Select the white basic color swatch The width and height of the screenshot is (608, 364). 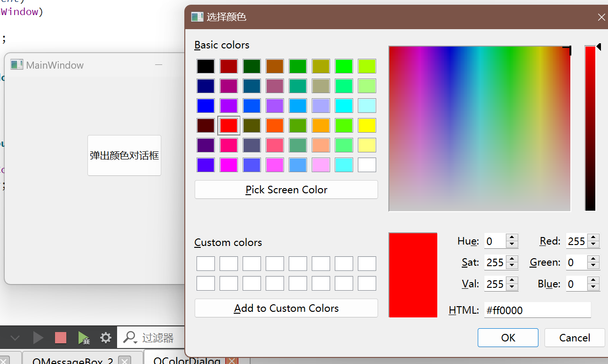[x=367, y=165]
